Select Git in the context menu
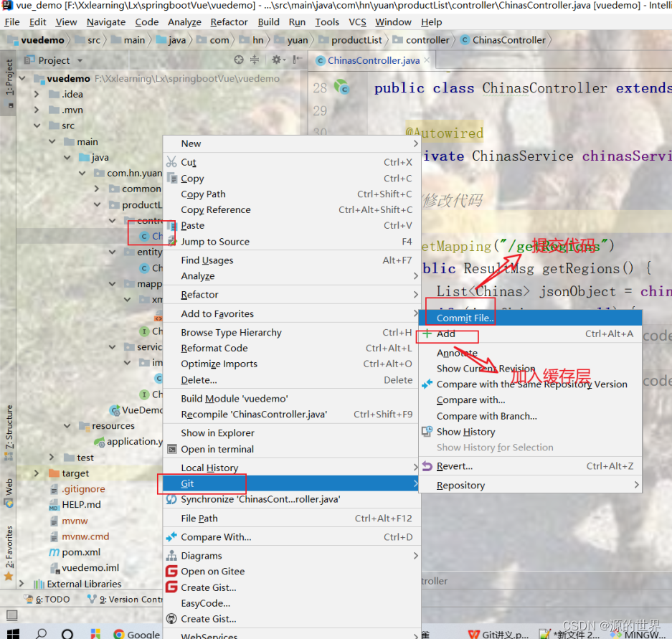 pos(291,483)
